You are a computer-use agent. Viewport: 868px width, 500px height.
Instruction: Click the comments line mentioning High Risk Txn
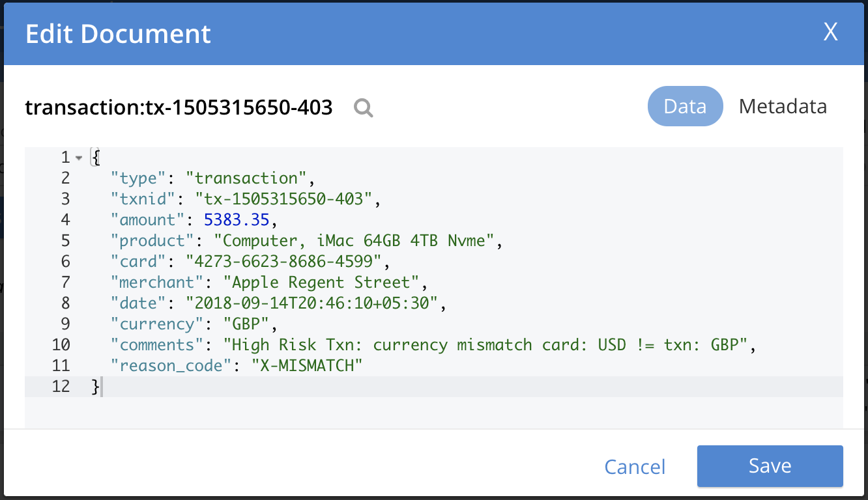391,344
